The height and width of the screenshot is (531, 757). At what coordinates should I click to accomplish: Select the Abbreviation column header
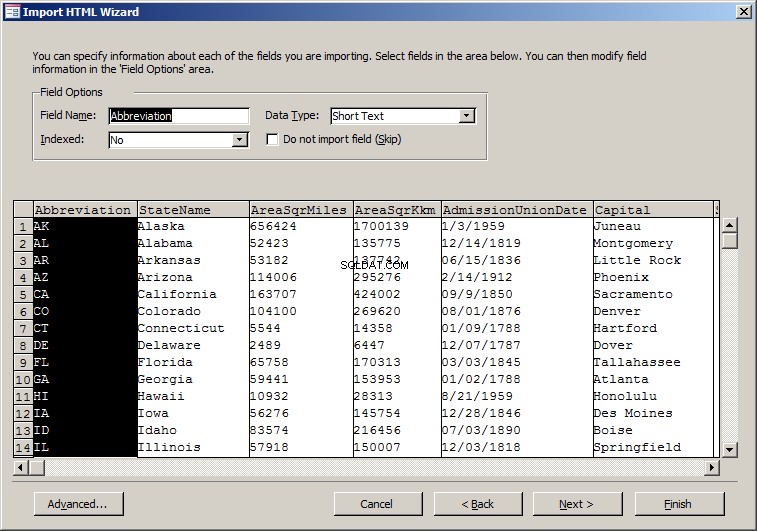tap(85, 210)
